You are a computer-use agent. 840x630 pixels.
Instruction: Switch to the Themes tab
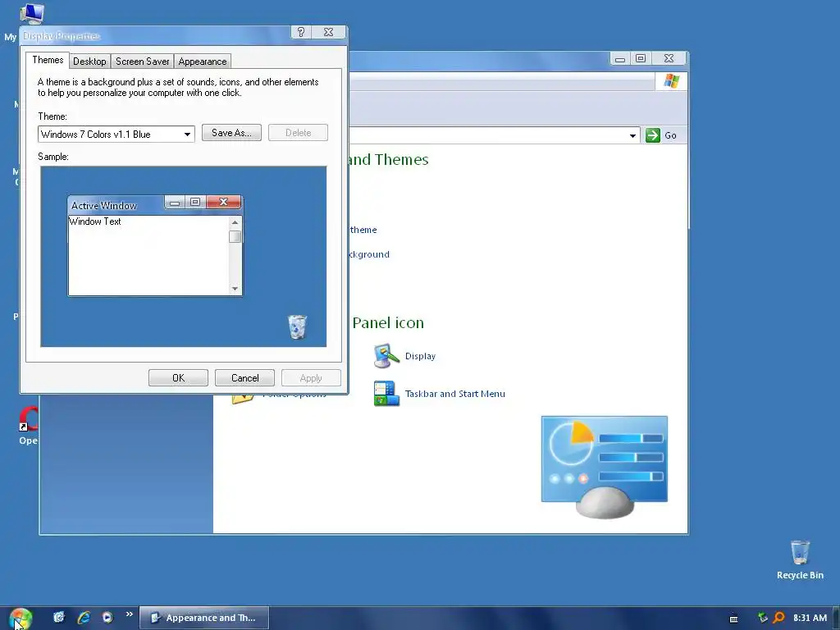48,60
